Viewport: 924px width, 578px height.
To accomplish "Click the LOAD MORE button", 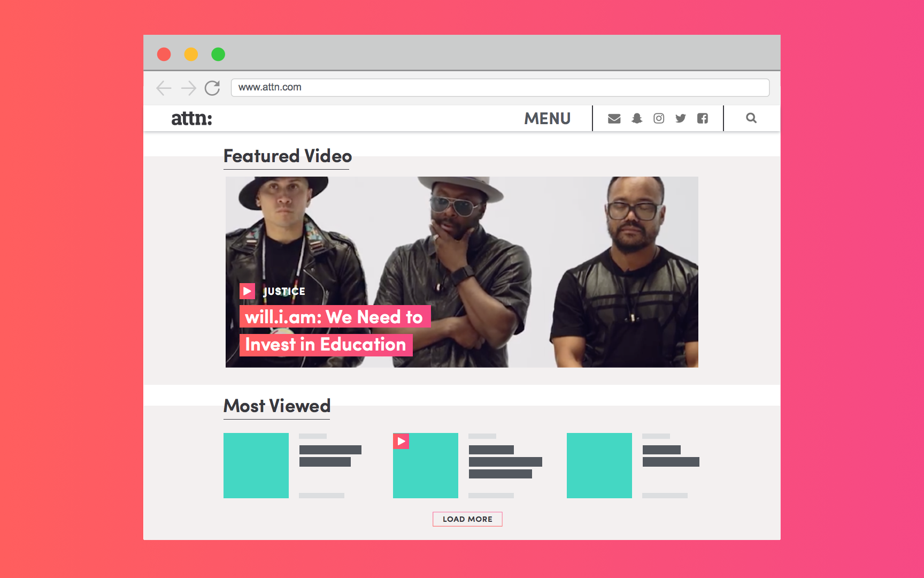I will (467, 519).
